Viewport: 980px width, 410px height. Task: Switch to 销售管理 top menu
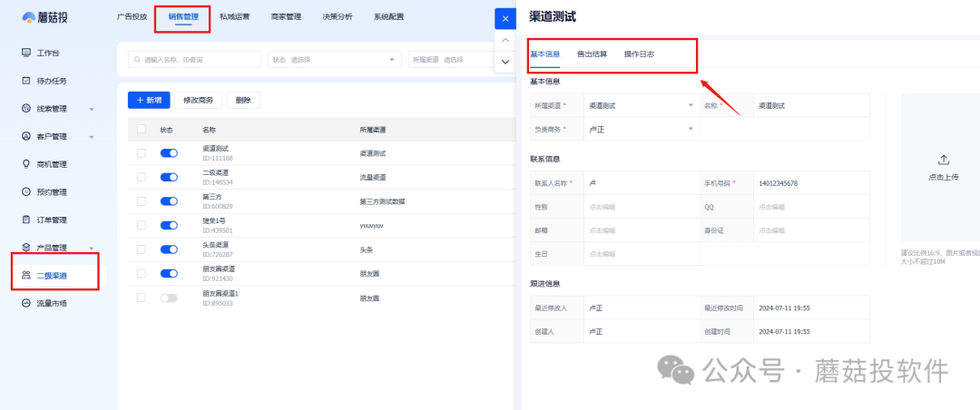pos(183,17)
